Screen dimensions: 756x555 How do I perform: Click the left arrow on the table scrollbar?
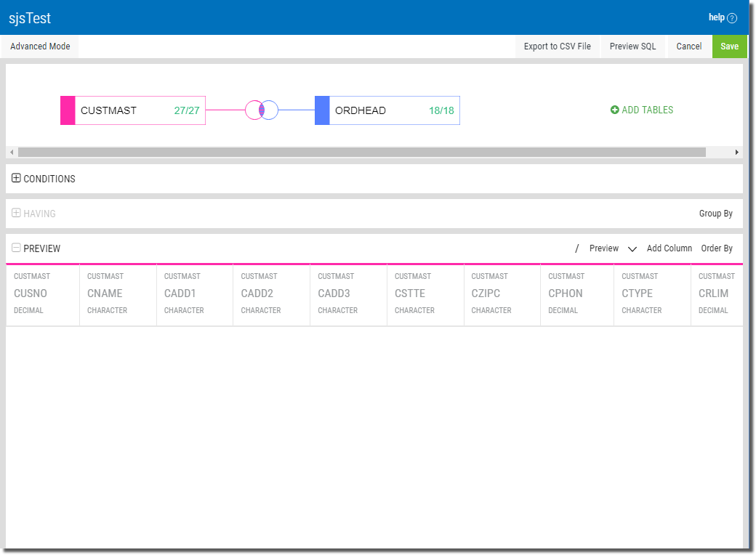coord(12,152)
